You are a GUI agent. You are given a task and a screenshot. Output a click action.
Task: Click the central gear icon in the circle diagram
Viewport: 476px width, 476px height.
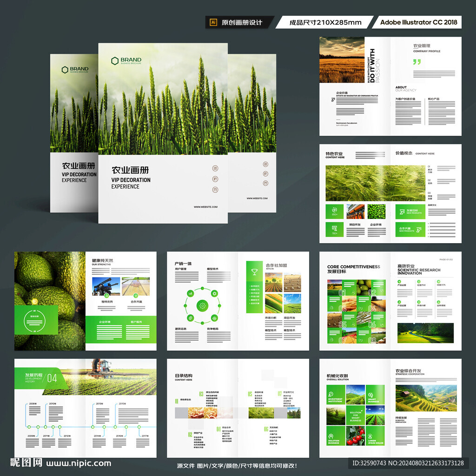point(202,306)
